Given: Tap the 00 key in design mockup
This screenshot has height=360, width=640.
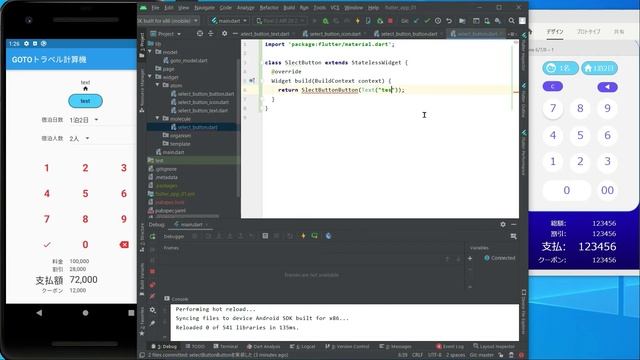Looking at the screenshot, I should (607, 190).
